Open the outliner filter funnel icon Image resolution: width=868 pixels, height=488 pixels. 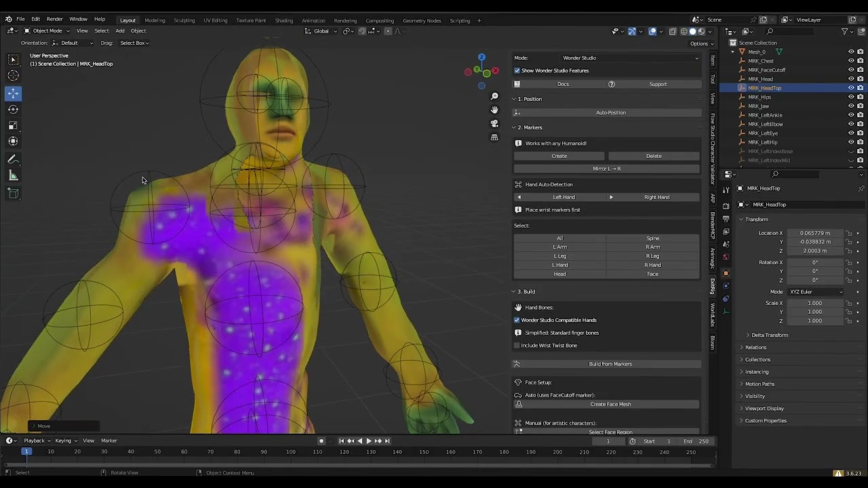pos(845,31)
